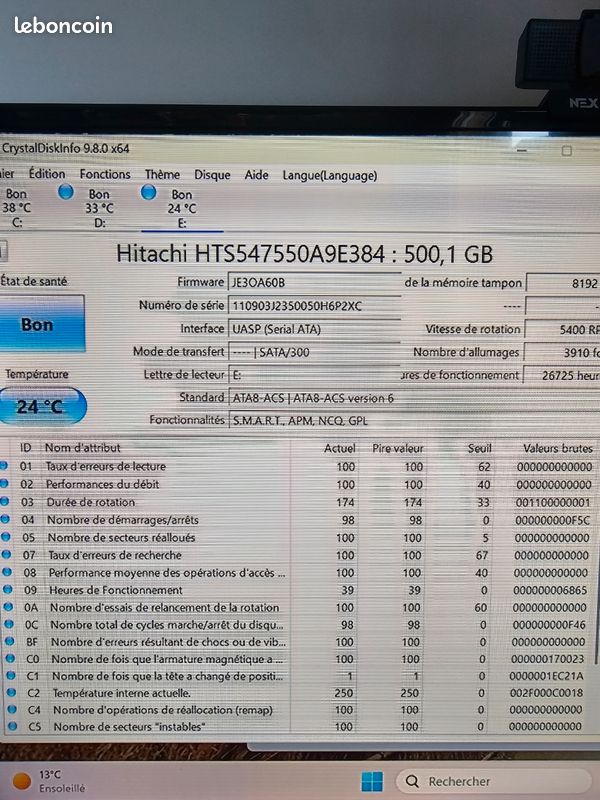Click the Firmware field JE3OA60B

(314, 283)
